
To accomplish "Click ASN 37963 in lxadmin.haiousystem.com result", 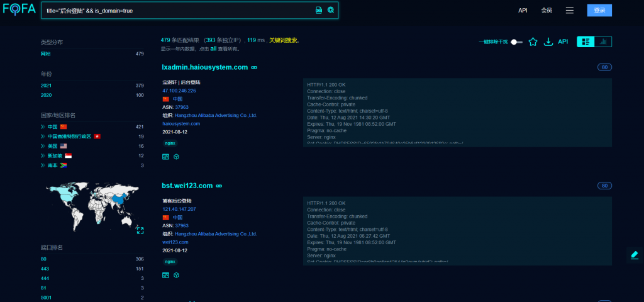I will click(182, 107).
